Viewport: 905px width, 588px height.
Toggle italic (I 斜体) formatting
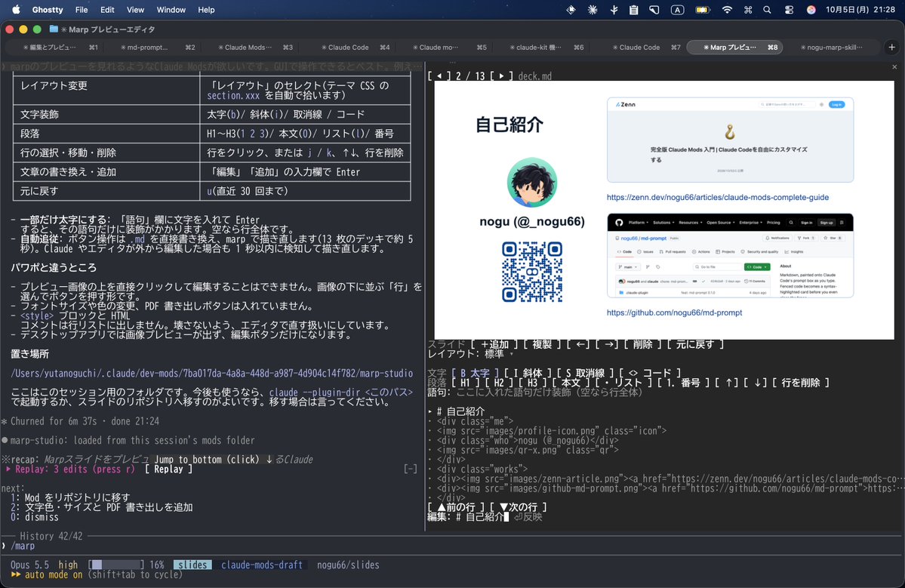tap(528, 374)
